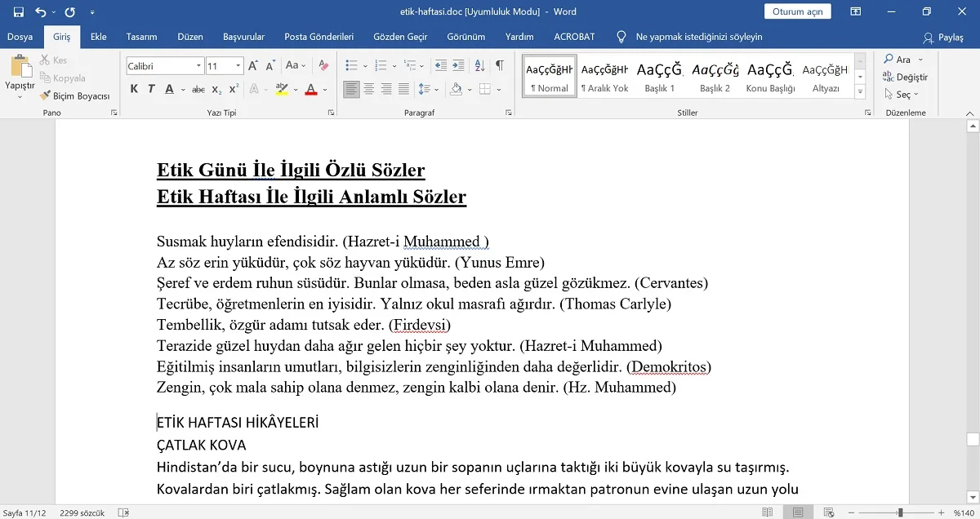Open the Dosya menu

[x=20, y=37]
